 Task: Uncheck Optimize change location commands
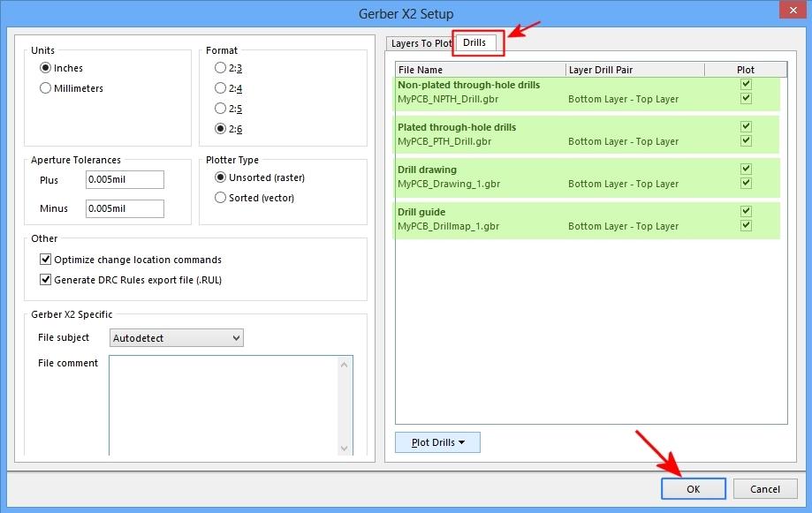pos(46,260)
